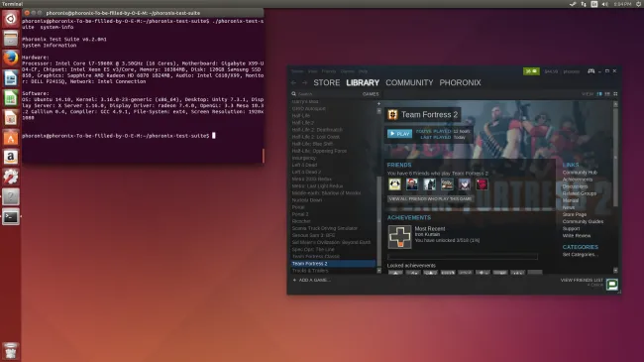Go forward with Steam's forward arrow

tap(305, 82)
